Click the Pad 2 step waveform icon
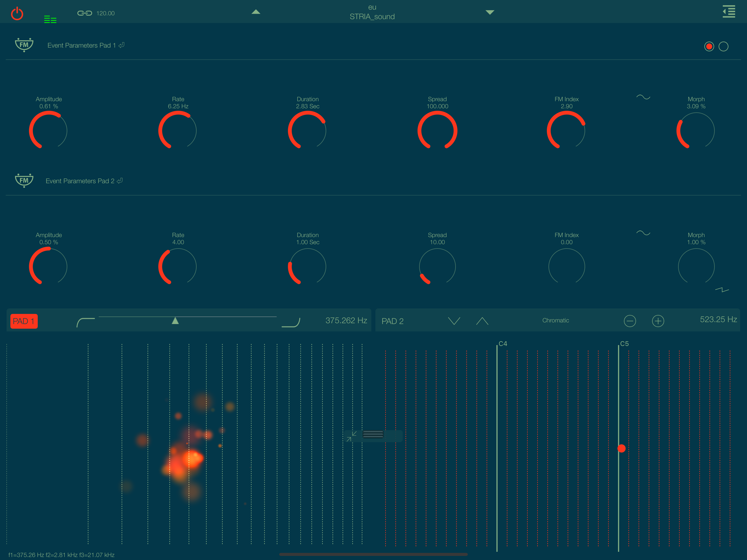The width and height of the screenshot is (747, 560). pyautogui.click(x=722, y=290)
